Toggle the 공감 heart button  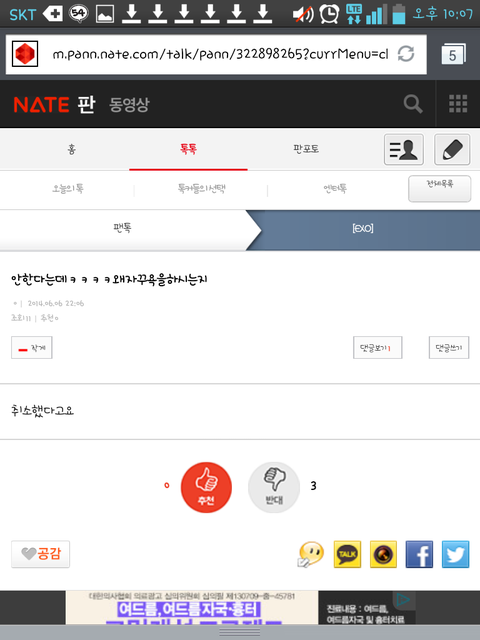pyautogui.click(x=40, y=554)
